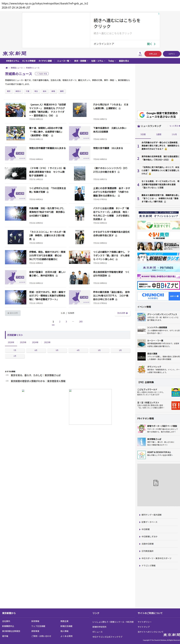Click the ログイン button
Image resolution: width=180 pixels, height=644 pixels.
coord(171,54)
